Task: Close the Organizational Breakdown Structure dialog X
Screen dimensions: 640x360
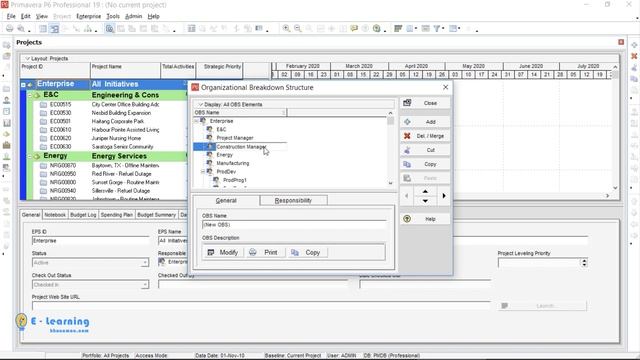Action: click(x=445, y=87)
